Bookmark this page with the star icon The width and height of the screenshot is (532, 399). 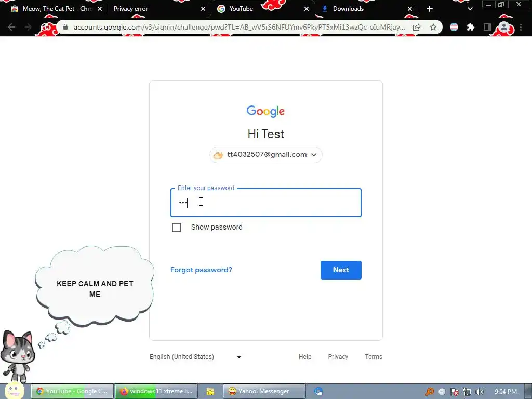point(433,27)
